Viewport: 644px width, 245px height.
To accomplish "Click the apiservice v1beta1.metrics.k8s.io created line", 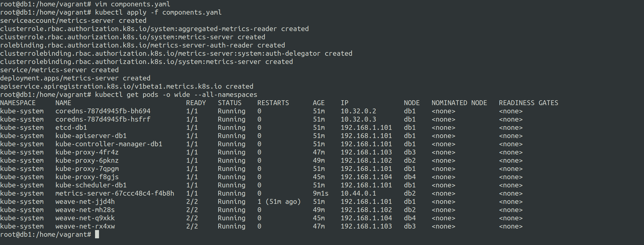I will pyautogui.click(x=126, y=86).
